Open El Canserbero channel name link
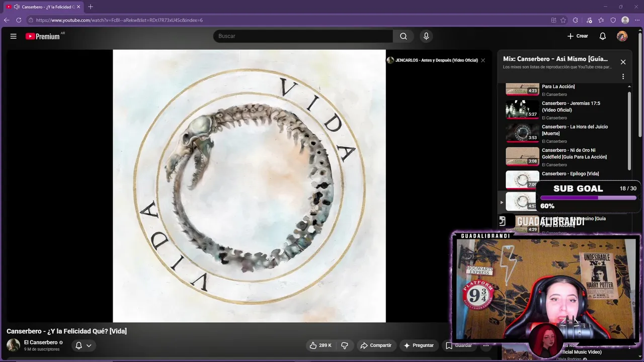Image resolution: width=644 pixels, height=362 pixels. (x=41, y=342)
